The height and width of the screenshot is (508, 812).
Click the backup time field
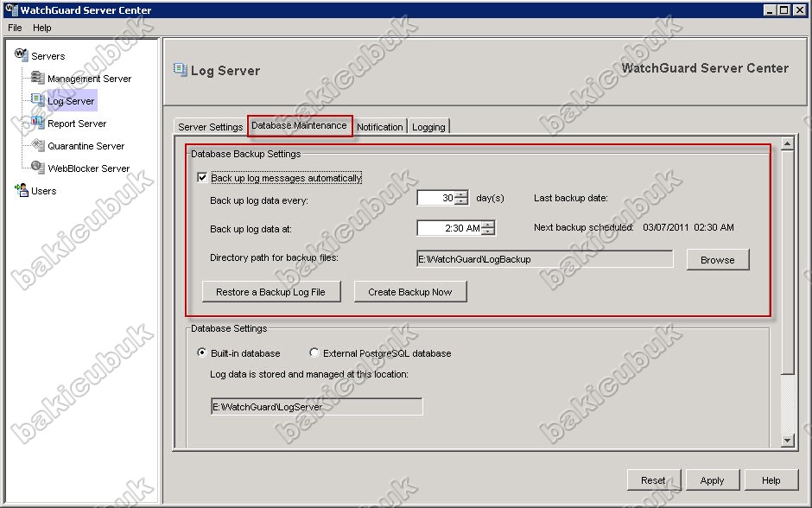[x=449, y=228]
